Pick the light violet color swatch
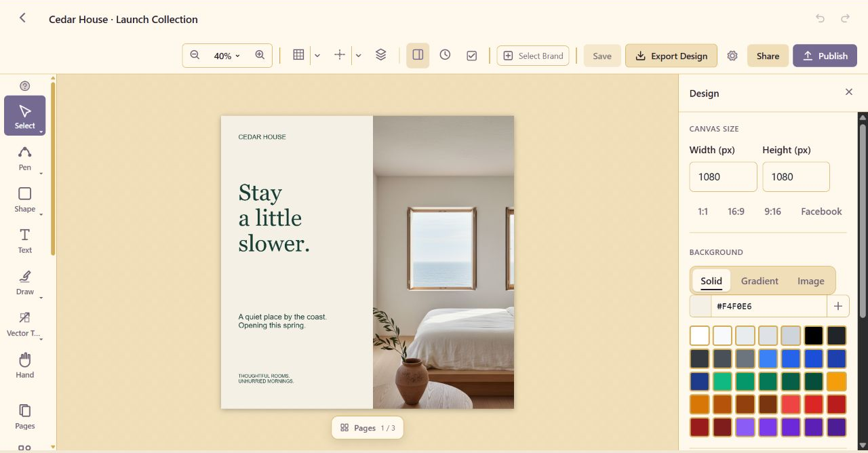Viewport: 868px width, 453px height. (745, 427)
